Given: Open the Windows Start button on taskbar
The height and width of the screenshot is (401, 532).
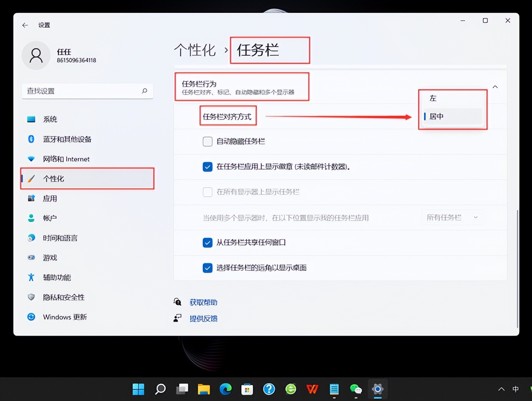Looking at the screenshot, I should tap(138, 389).
